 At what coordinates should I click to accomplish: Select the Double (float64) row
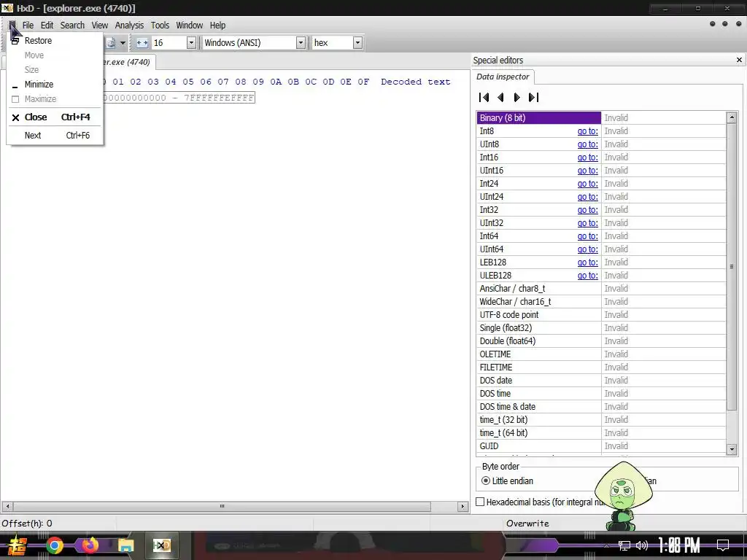coord(601,341)
